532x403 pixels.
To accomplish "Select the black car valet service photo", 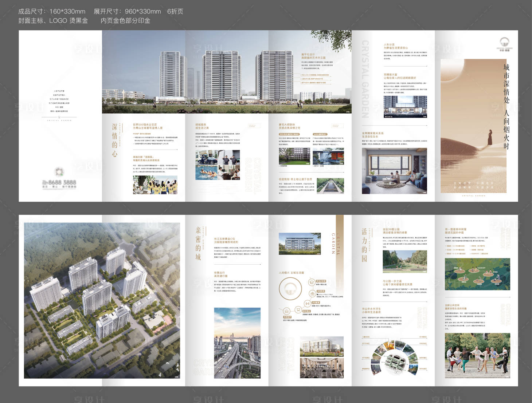I will pos(206,157).
